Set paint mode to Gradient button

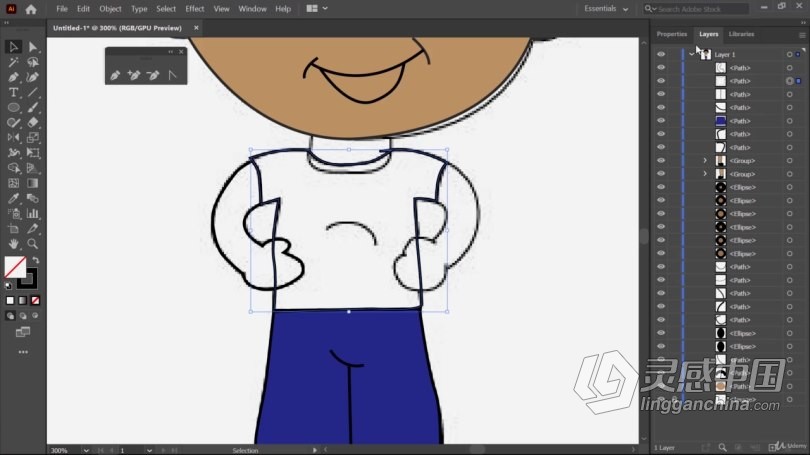23,301
